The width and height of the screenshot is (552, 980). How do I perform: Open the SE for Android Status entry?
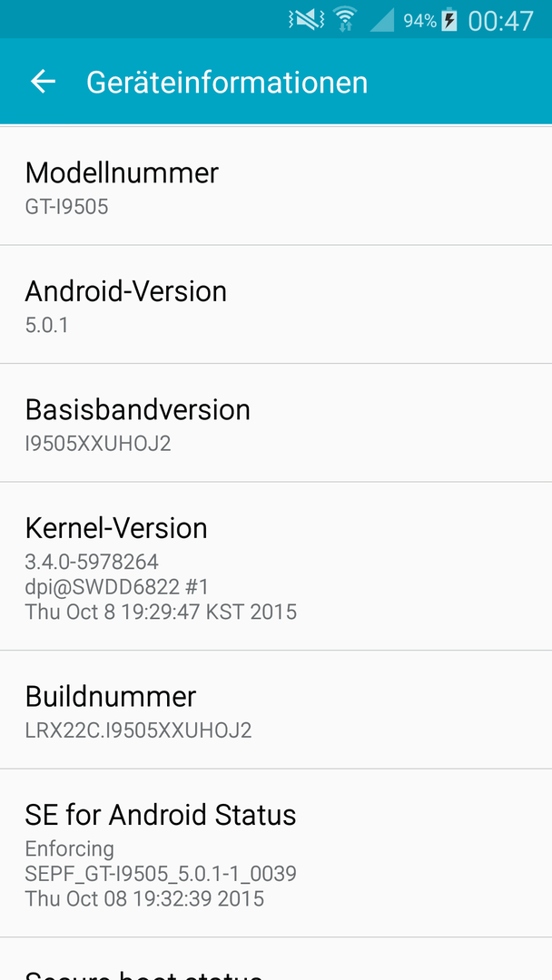[x=276, y=853]
